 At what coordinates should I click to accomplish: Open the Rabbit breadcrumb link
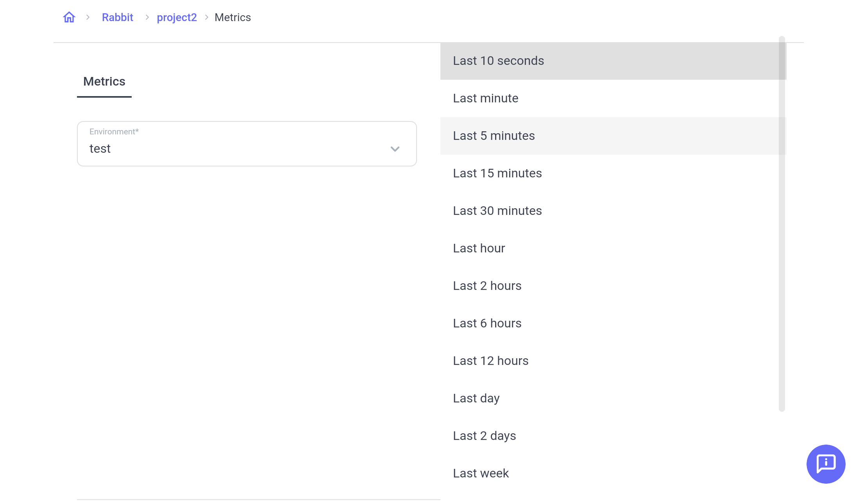pos(117,17)
